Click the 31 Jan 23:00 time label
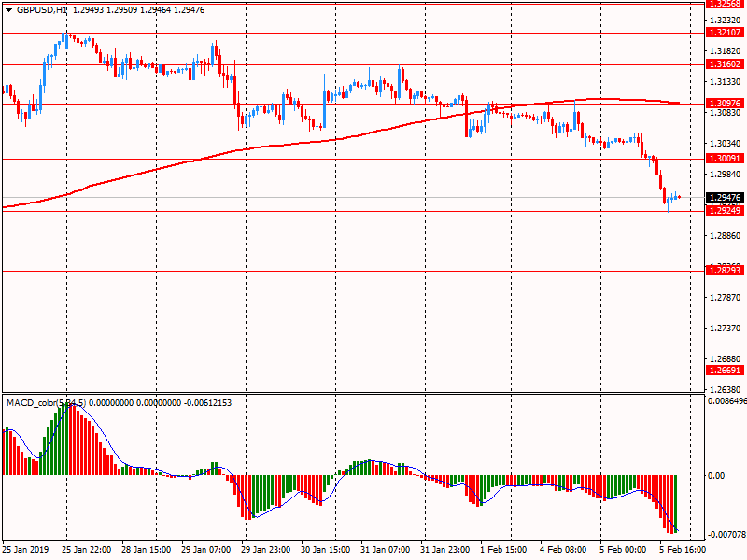747x560 pixels. (x=444, y=550)
